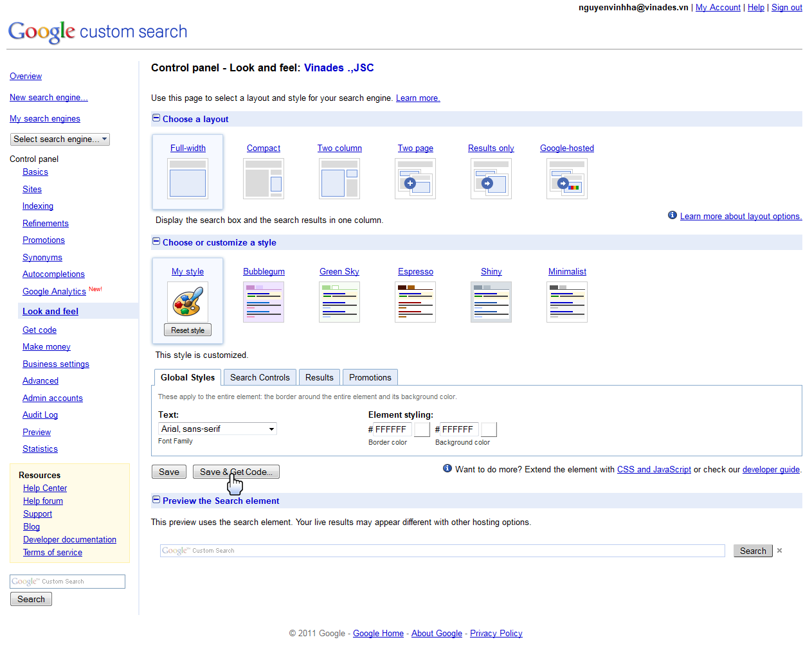
Task: Click the preview Search button
Action: [753, 551]
